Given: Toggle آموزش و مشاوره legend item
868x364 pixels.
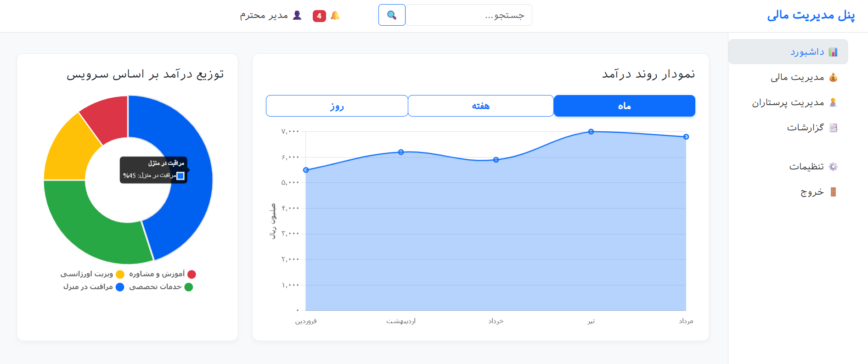Looking at the screenshot, I should pyautogui.click(x=163, y=274).
